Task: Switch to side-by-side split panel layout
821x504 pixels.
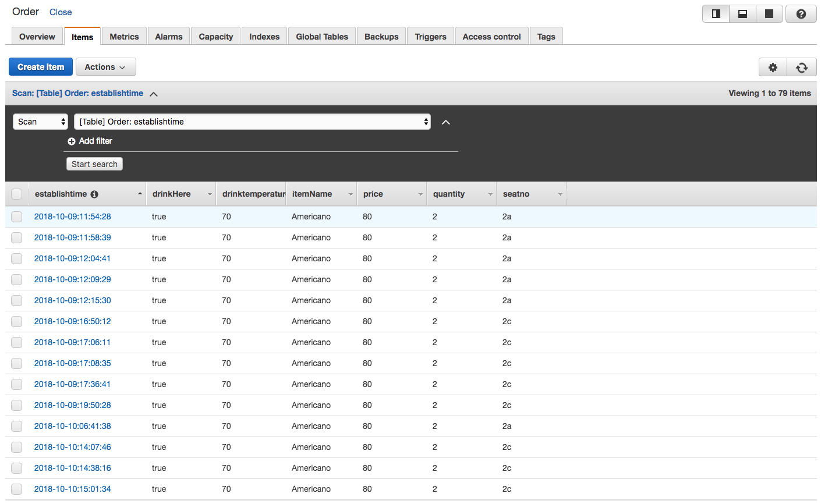Action: coord(716,14)
